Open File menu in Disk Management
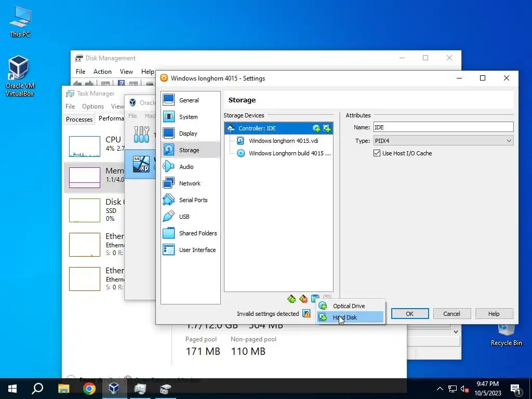 (x=81, y=72)
